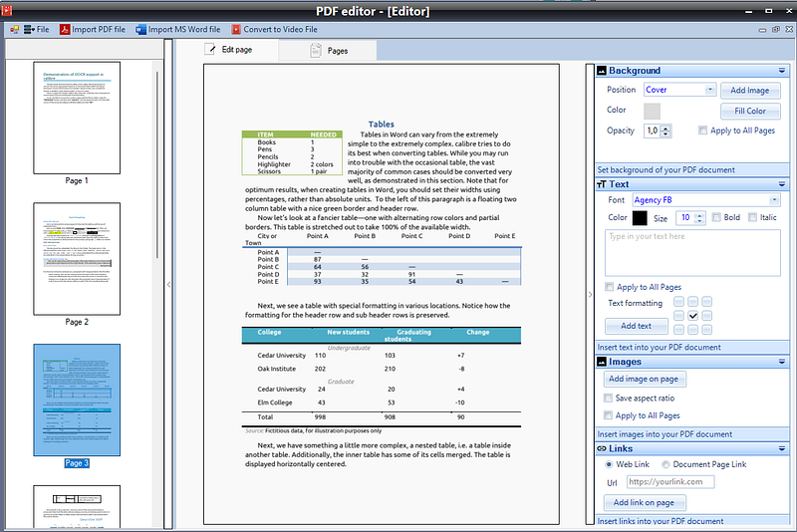Click the Opacity value stepper
The width and height of the screenshot is (797, 532).
(x=665, y=132)
